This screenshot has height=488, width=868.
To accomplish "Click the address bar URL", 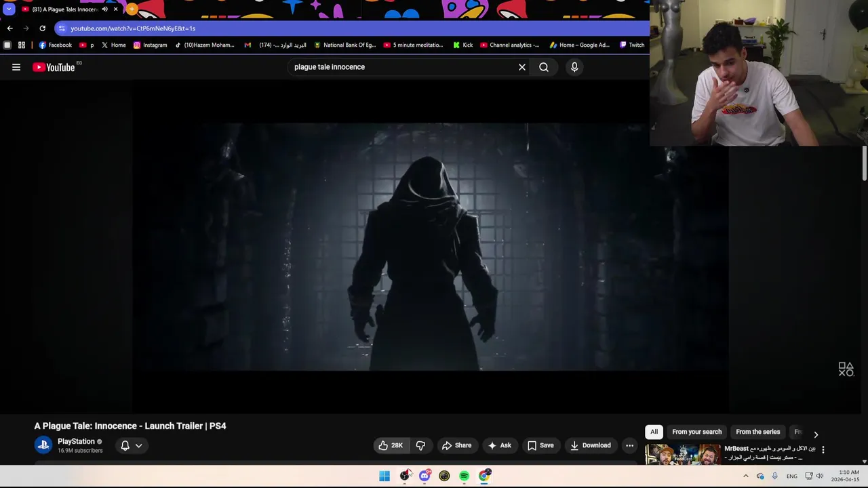I will coord(133,28).
